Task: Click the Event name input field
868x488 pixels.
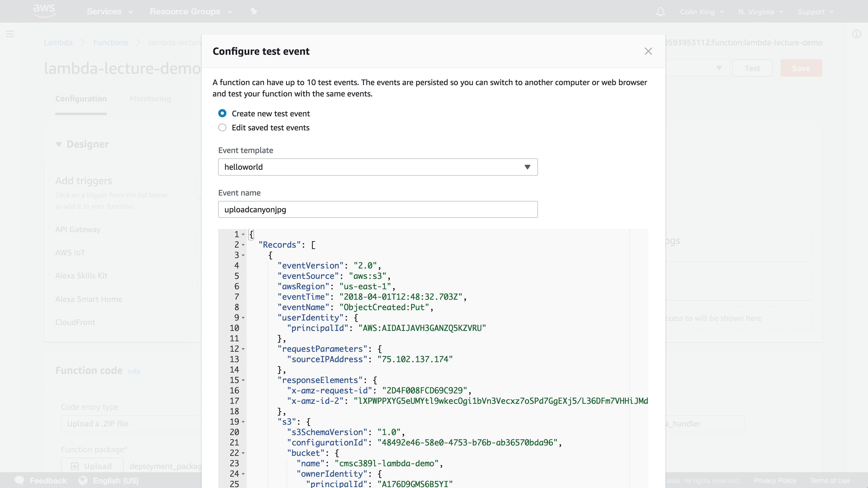Action: (x=378, y=209)
